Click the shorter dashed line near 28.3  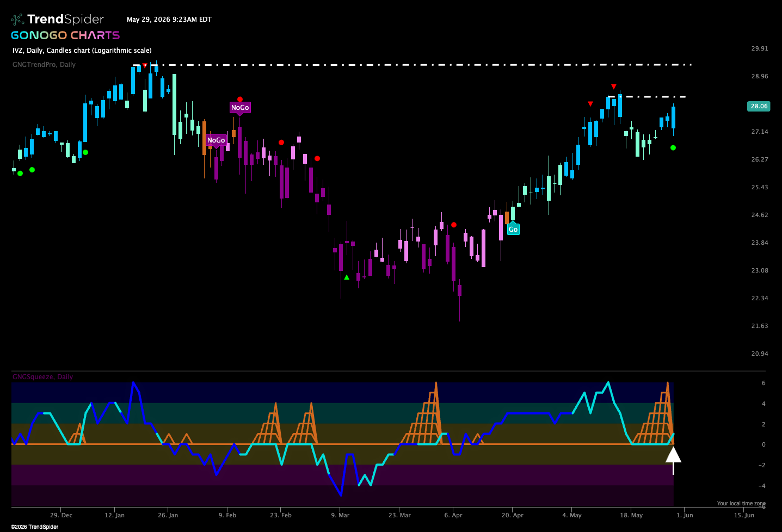[646, 97]
